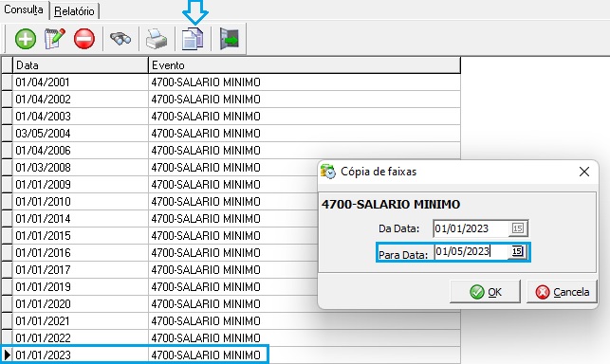Select the row dated 01/01/2017
The height and width of the screenshot is (364, 610).
159,270
